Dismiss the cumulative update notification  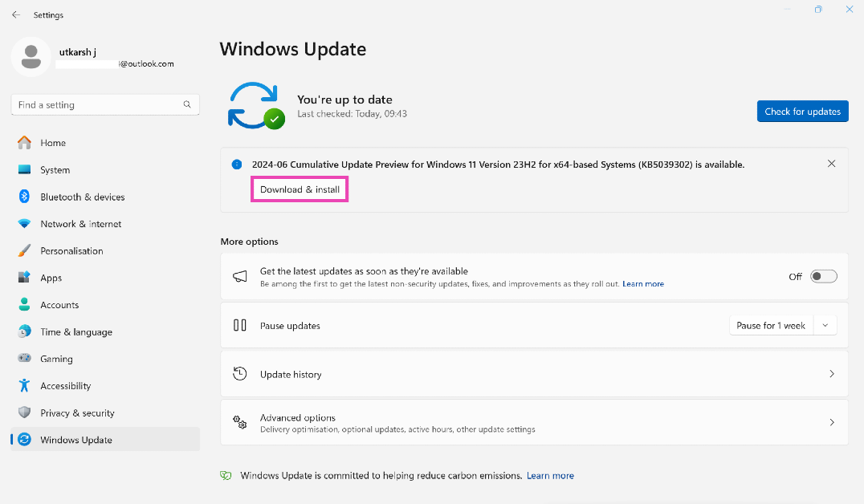click(832, 164)
